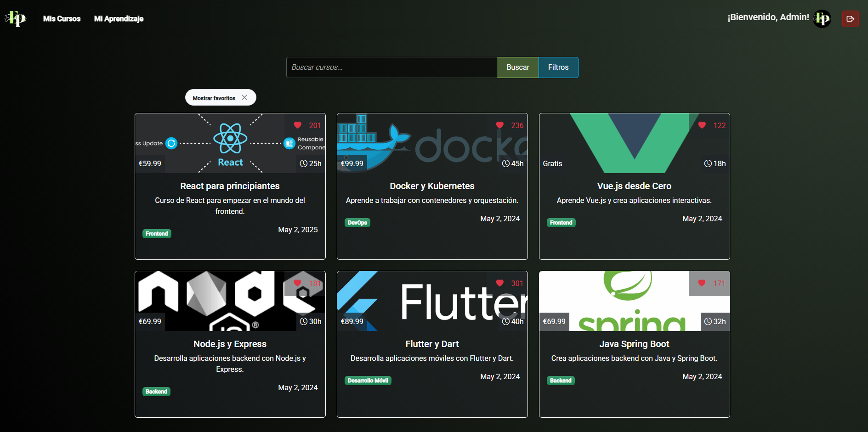Open the Mi Aprendizaje menu
Viewport: 868px width, 432px height.
pyautogui.click(x=119, y=19)
